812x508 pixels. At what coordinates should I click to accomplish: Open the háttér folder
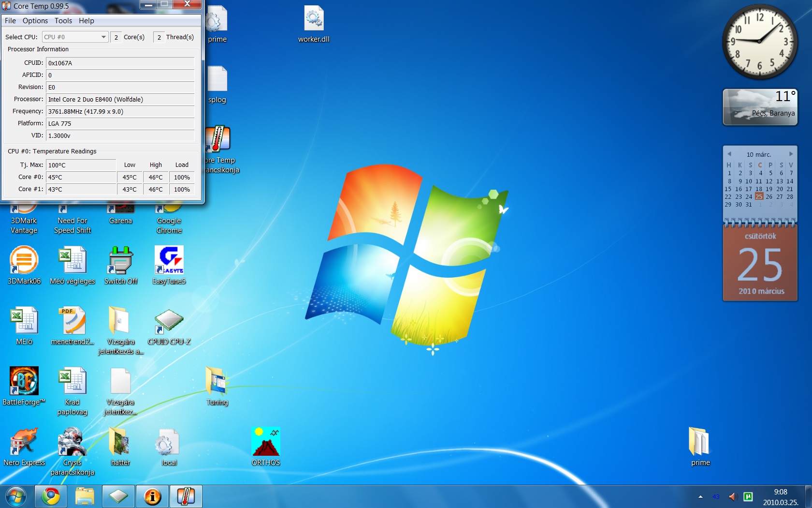click(x=121, y=447)
